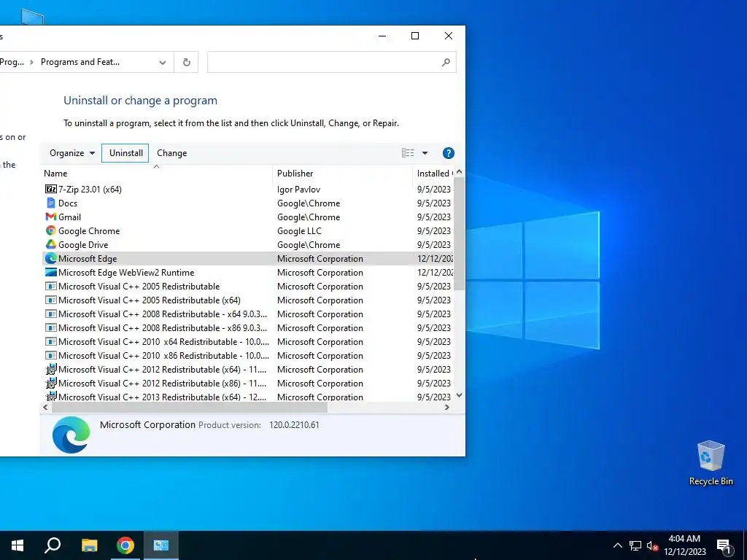Click the Change button
This screenshot has width=747, height=560.
pos(172,153)
